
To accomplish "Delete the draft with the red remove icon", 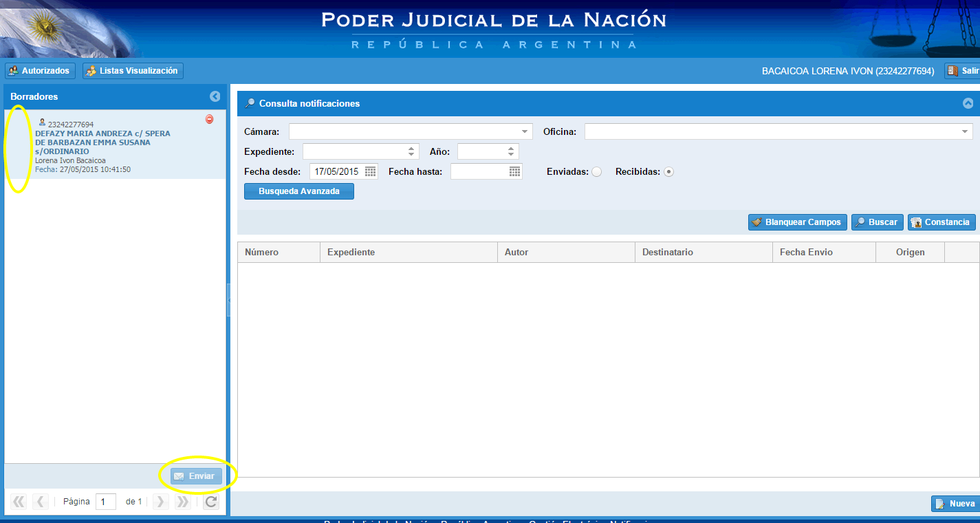I will coord(208,119).
